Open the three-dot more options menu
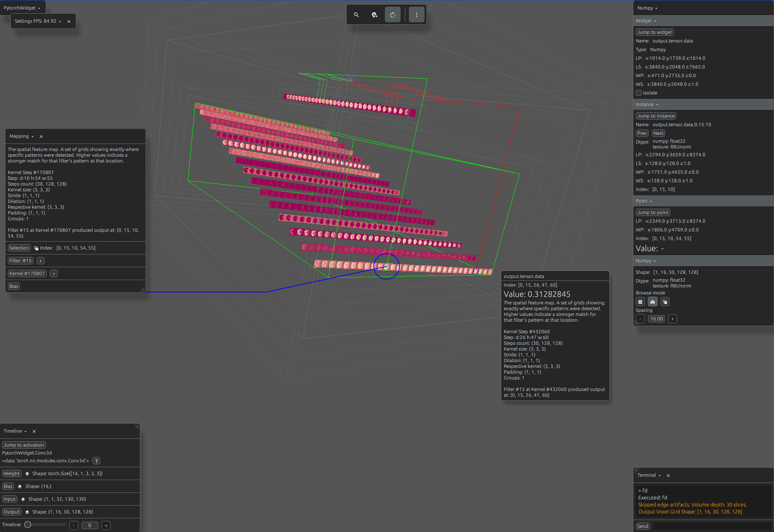 (417, 15)
